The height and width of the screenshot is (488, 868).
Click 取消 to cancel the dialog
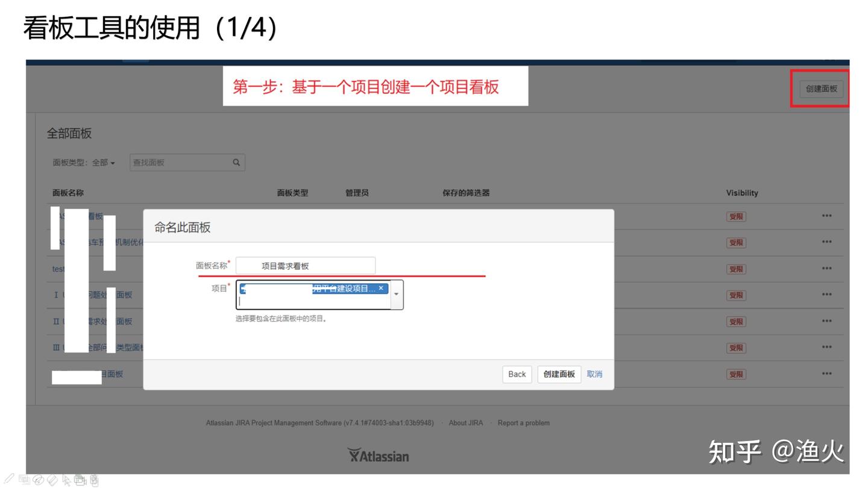click(594, 374)
